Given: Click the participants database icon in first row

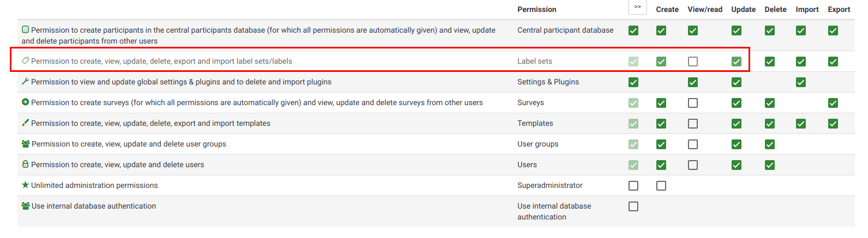Looking at the screenshot, I should (25, 30).
